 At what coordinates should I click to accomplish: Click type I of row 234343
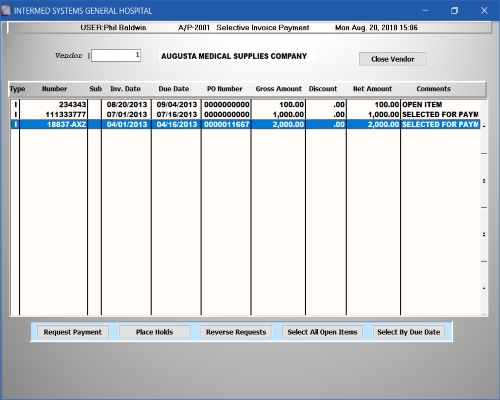coord(15,105)
